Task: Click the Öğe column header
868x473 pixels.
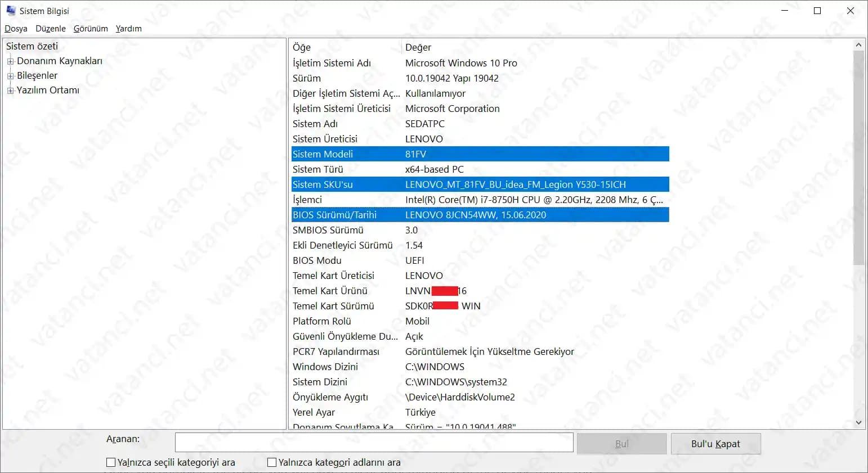Action: tap(302, 47)
